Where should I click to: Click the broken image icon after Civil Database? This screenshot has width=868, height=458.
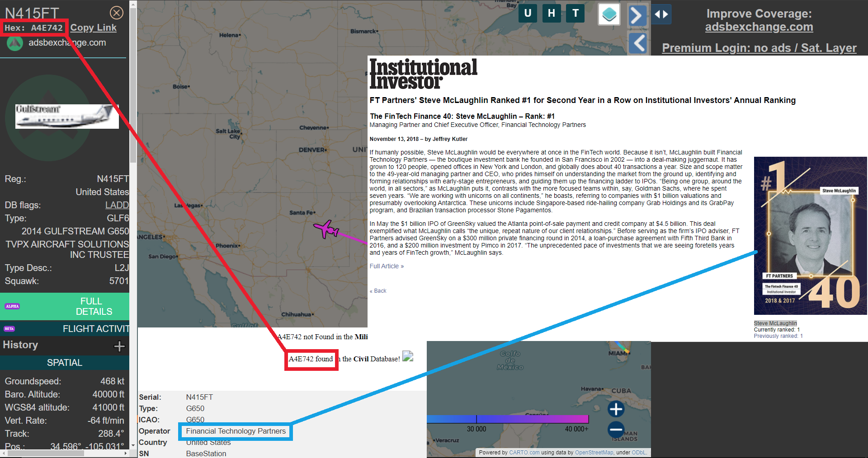(408, 357)
